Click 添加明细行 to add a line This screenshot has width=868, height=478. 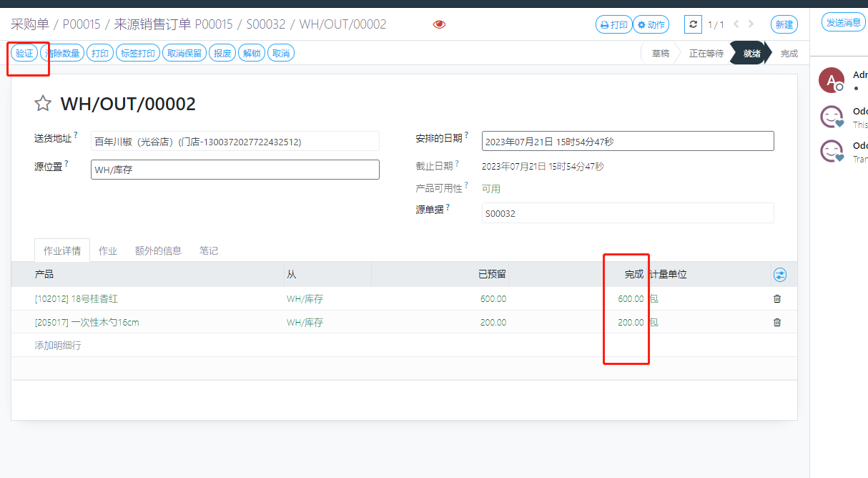pyautogui.click(x=58, y=346)
